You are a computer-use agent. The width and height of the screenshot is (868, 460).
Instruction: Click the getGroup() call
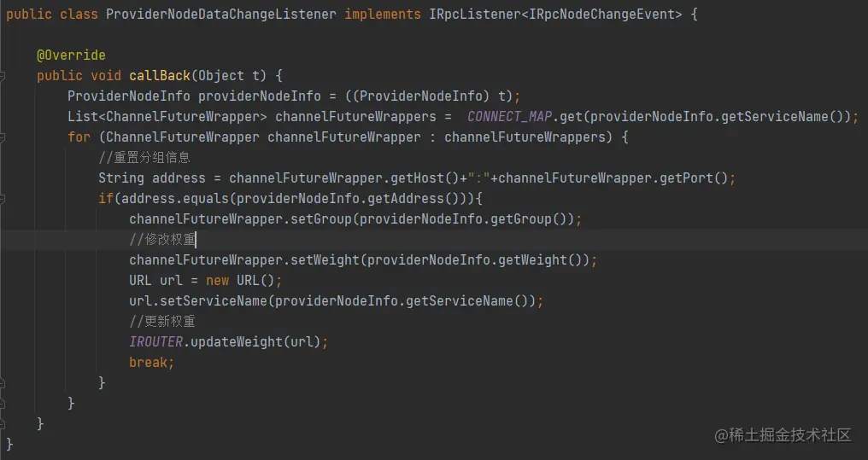529,218
